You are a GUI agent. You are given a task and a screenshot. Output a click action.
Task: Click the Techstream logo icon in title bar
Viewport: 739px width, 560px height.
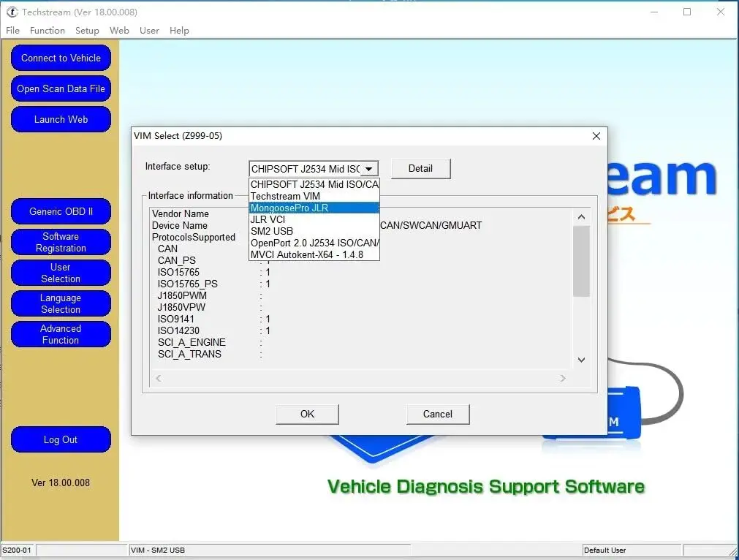coord(12,12)
